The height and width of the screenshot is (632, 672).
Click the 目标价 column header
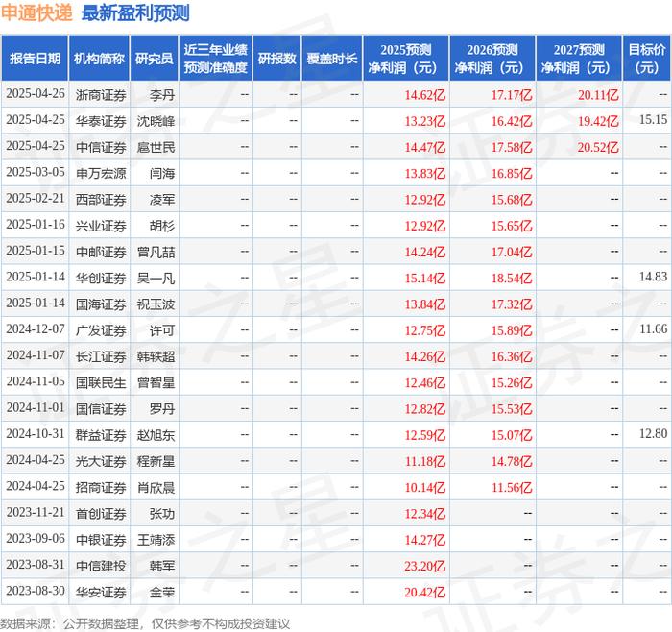647,59
